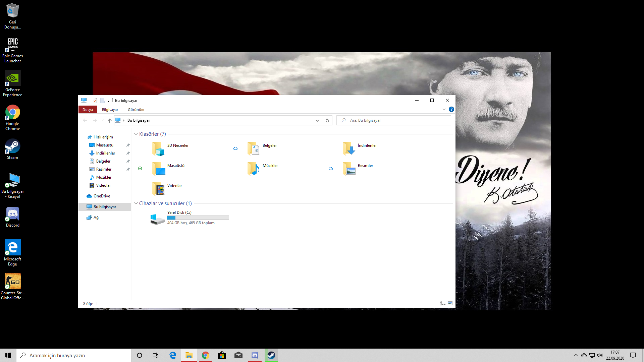
Task: Select the Google Chrome desktop icon
Action: coord(13,118)
